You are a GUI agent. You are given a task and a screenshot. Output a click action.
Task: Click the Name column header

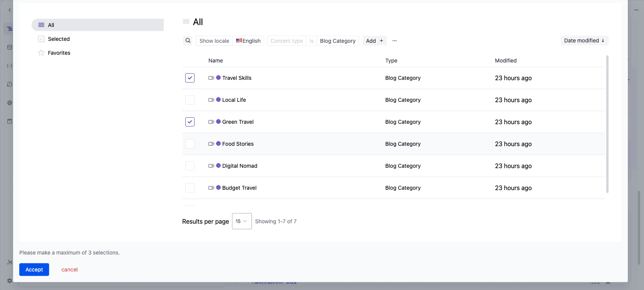click(216, 61)
